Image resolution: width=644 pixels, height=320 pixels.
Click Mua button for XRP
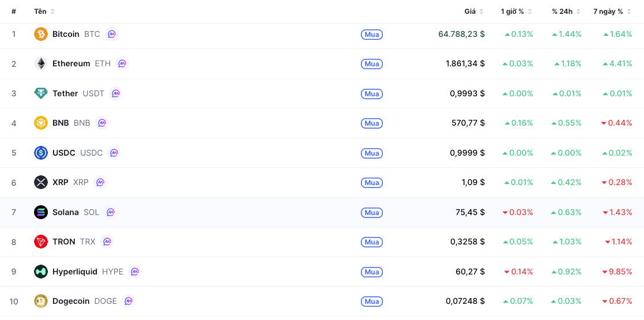pyautogui.click(x=372, y=183)
